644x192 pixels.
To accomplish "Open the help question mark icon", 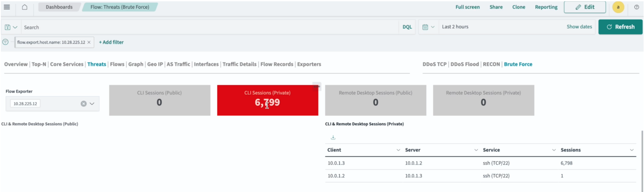I will point(636,7).
